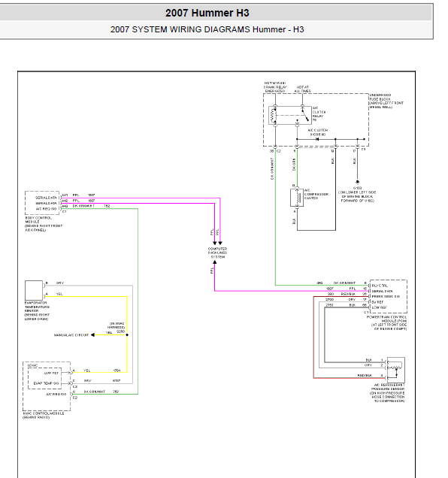Select the Body Control Module dashed box
Screen dimensions: 448x478
coord(42,203)
